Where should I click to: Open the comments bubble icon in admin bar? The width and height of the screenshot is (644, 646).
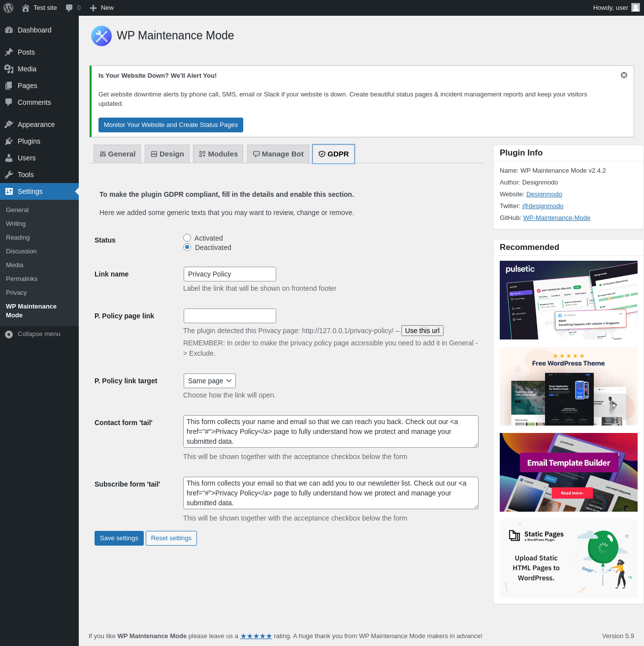pos(69,8)
